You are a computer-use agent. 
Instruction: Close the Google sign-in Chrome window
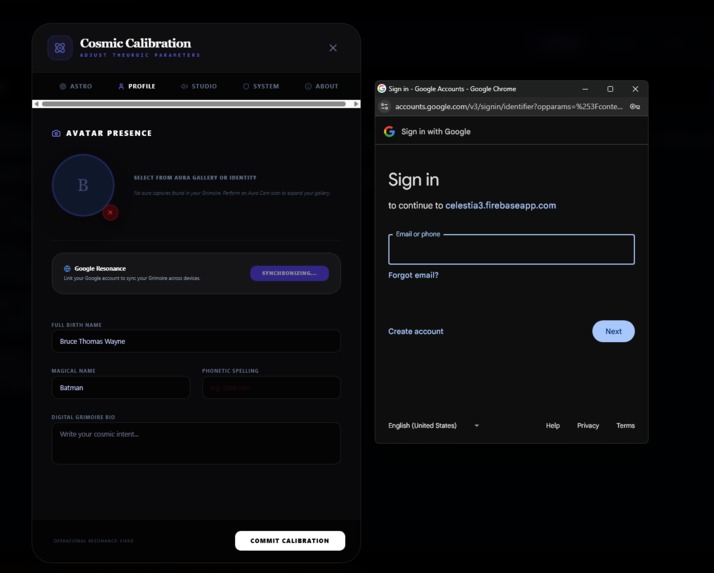635,89
